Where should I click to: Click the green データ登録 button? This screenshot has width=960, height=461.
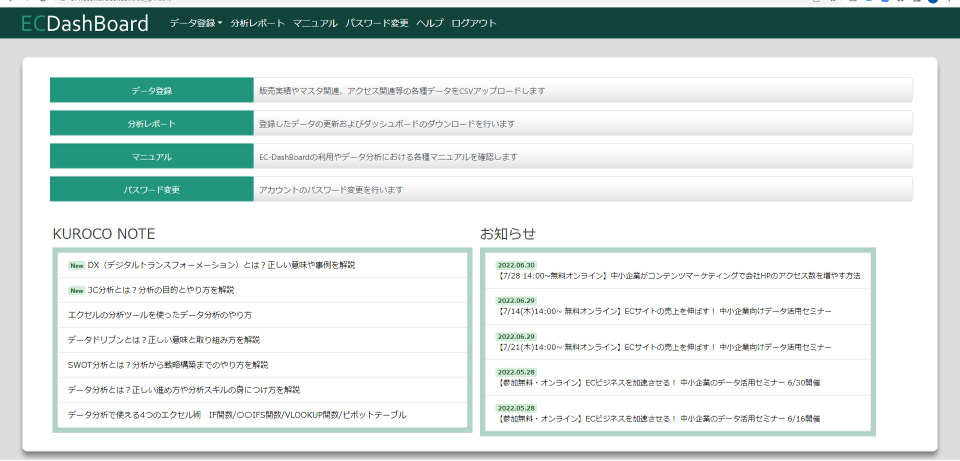coord(151,91)
